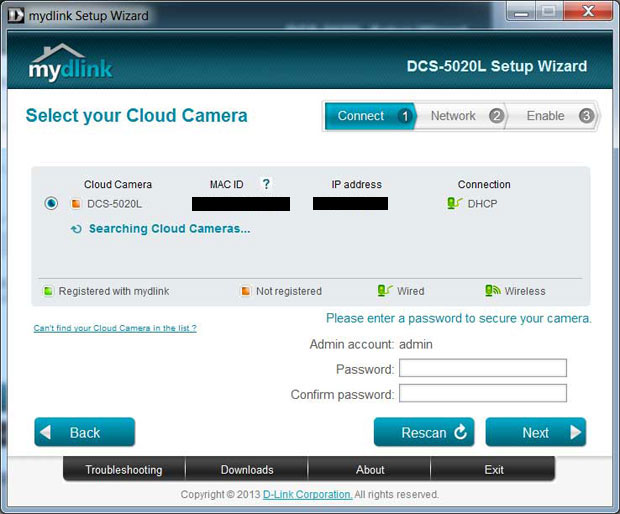Click the DHCP connection text
620x514 pixels.
click(482, 204)
